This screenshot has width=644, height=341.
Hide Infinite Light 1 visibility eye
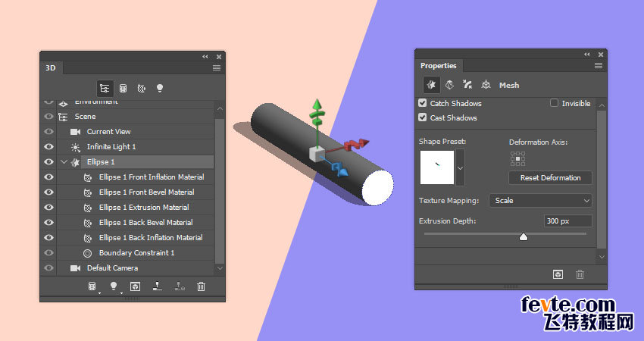[48, 147]
